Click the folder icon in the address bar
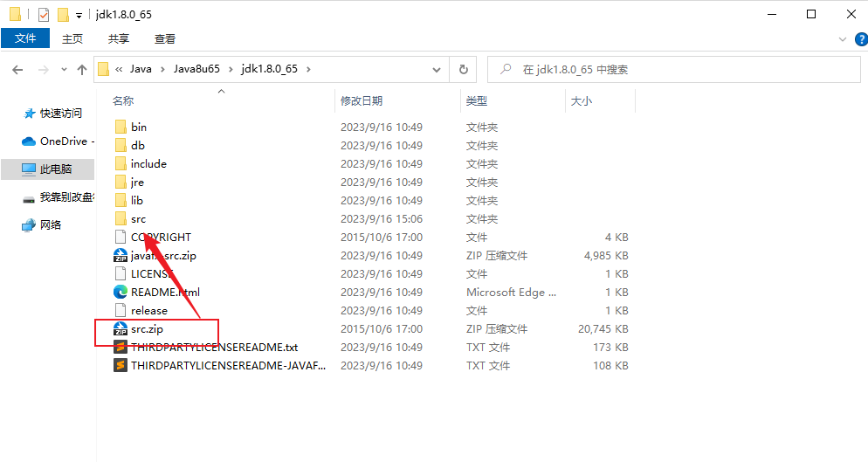The image size is (868, 462). click(x=103, y=69)
